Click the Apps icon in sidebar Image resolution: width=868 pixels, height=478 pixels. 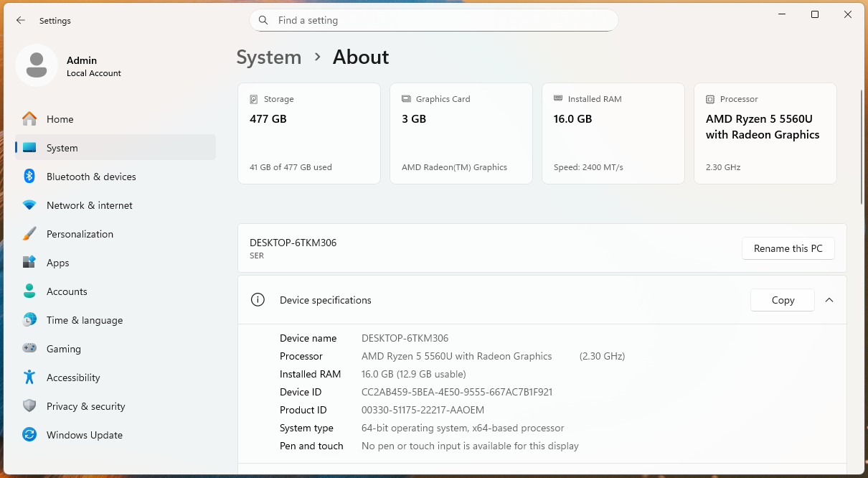pos(29,263)
